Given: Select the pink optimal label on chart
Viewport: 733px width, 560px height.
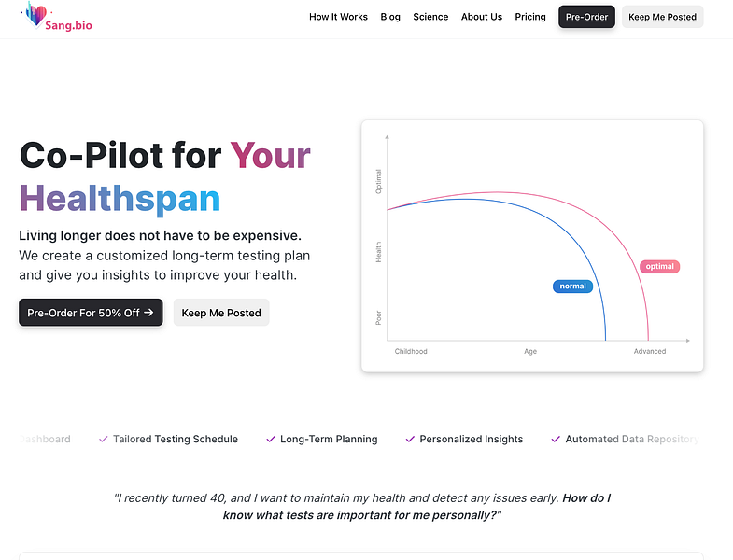Looking at the screenshot, I should click(659, 266).
